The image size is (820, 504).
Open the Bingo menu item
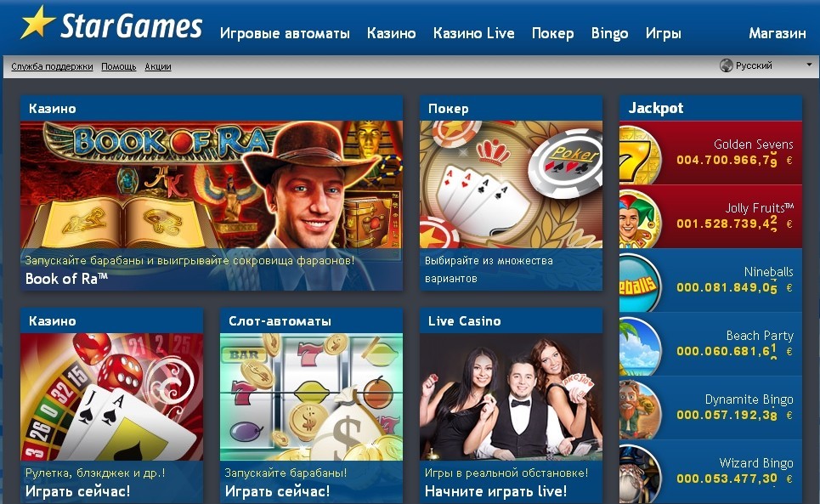610,33
